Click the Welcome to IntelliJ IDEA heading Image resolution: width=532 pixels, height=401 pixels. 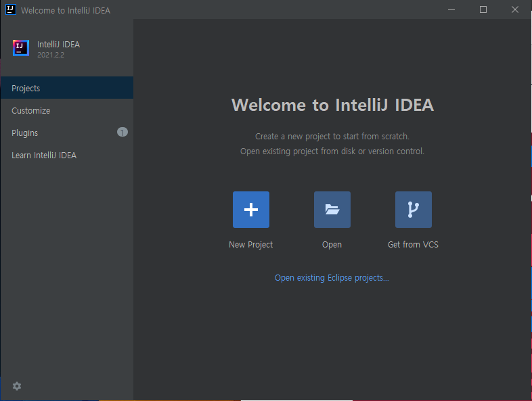point(332,105)
